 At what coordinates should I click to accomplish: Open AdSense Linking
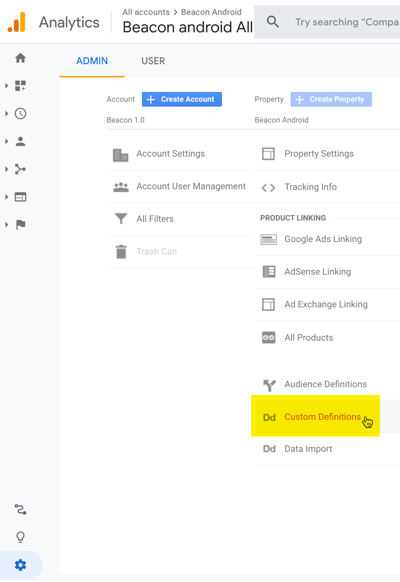click(318, 272)
